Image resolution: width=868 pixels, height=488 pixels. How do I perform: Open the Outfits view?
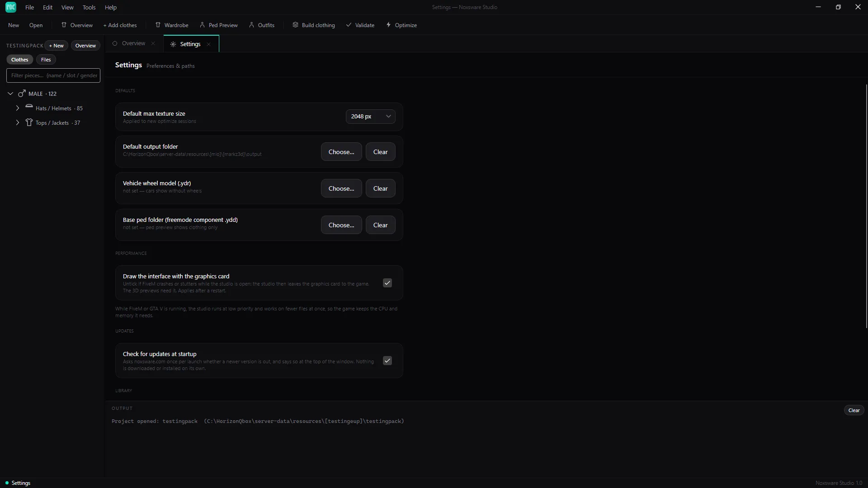point(262,25)
